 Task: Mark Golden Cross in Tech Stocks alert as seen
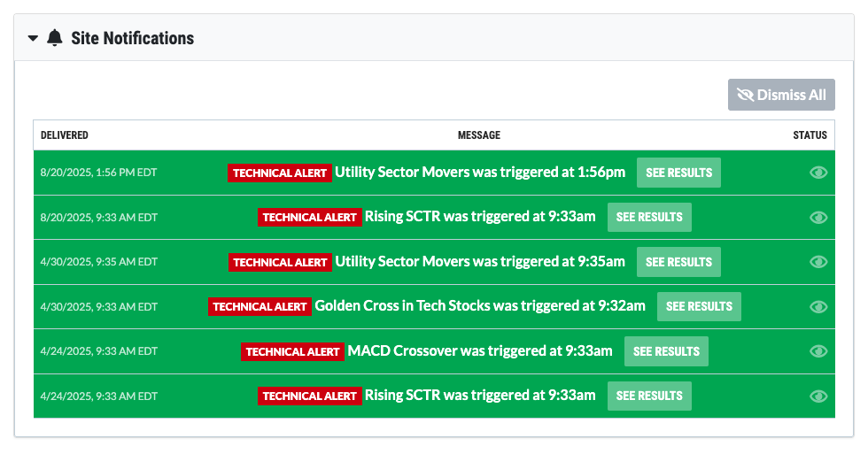[x=818, y=306]
